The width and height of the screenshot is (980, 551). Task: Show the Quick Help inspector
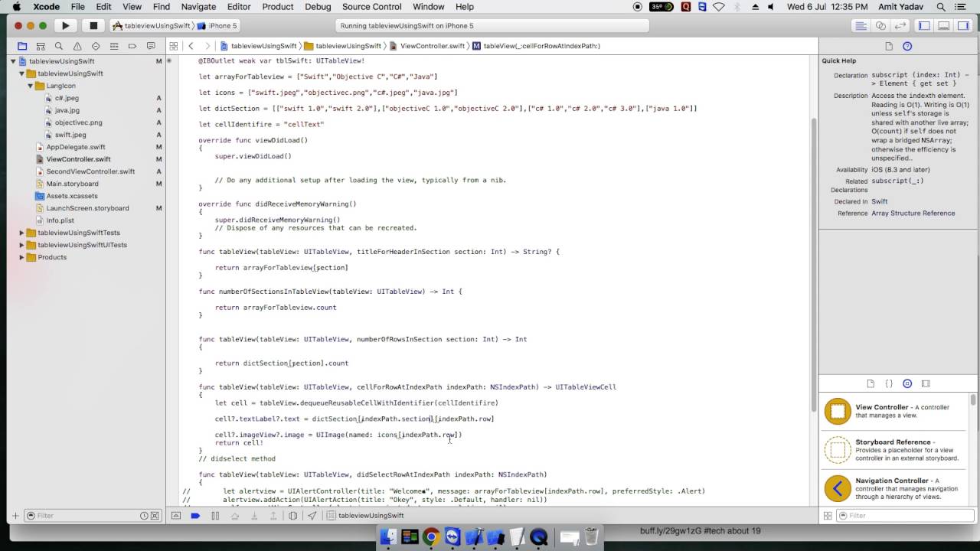tap(907, 46)
